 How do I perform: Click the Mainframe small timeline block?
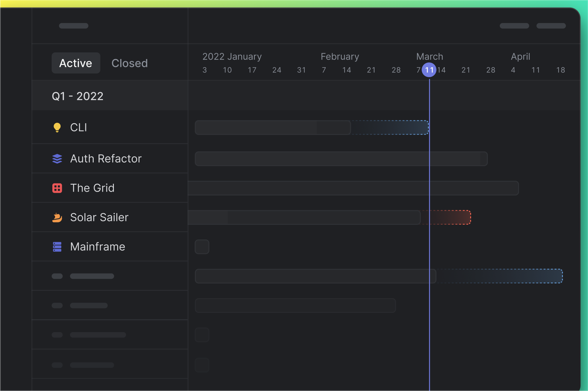point(202,247)
